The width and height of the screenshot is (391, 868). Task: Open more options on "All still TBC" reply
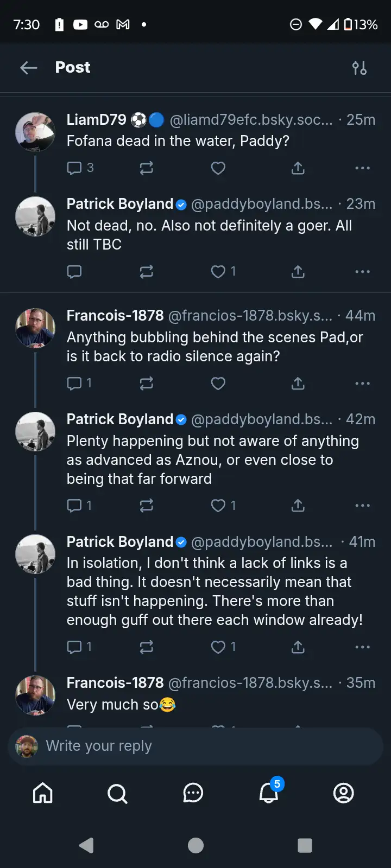[x=362, y=271]
